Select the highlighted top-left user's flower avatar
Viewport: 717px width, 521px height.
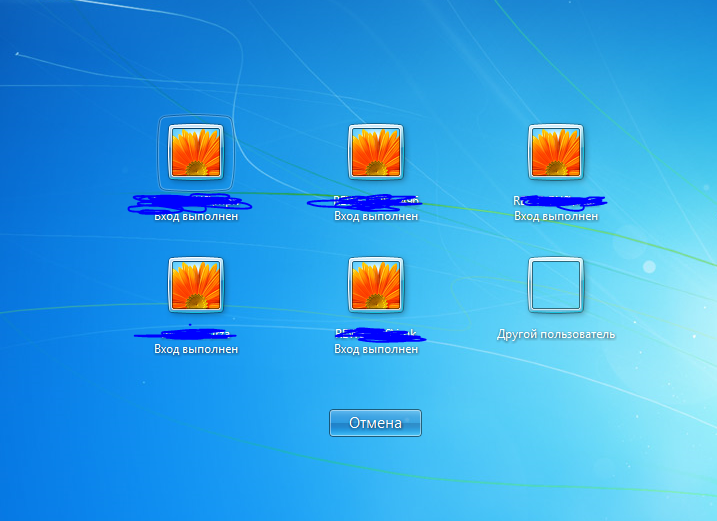point(196,152)
